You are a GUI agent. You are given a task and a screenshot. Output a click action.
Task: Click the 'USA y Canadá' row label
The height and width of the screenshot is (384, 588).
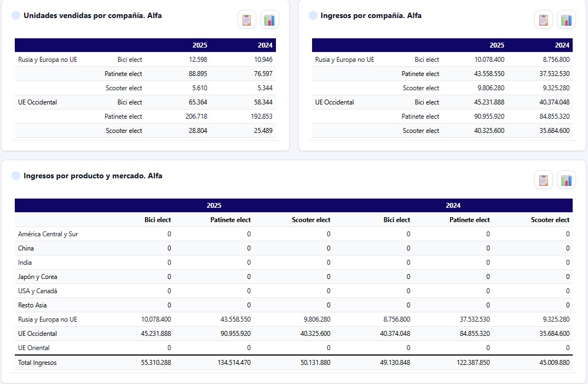(37, 291)
